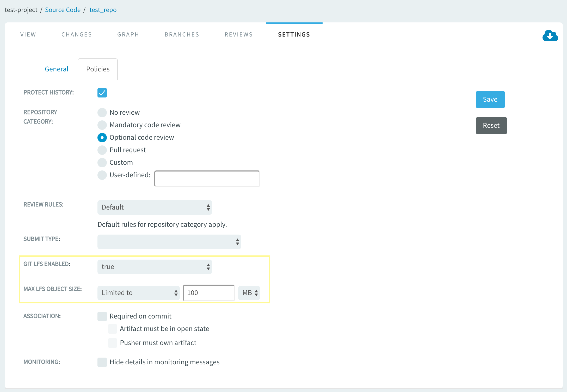This screenshot has height=392, width=567.
Task: Select the No review radio option
Action: (102, 113)
